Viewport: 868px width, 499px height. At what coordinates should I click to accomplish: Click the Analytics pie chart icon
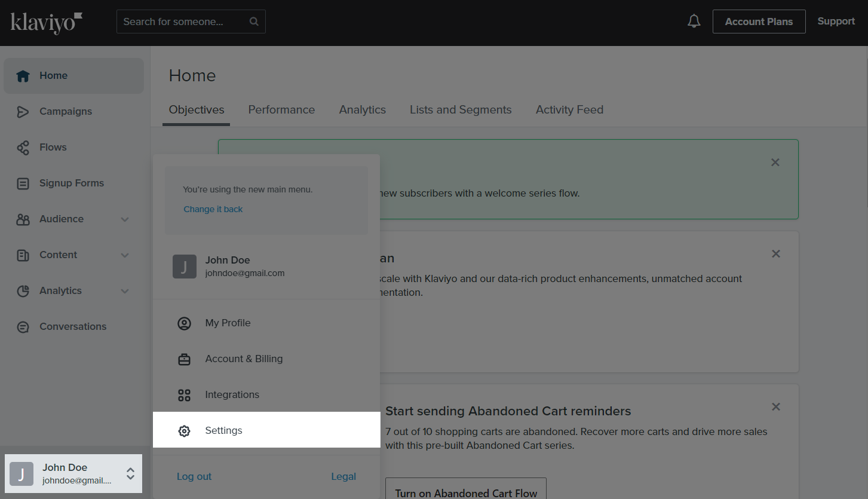pyautogui.click(x=23, y=291)
